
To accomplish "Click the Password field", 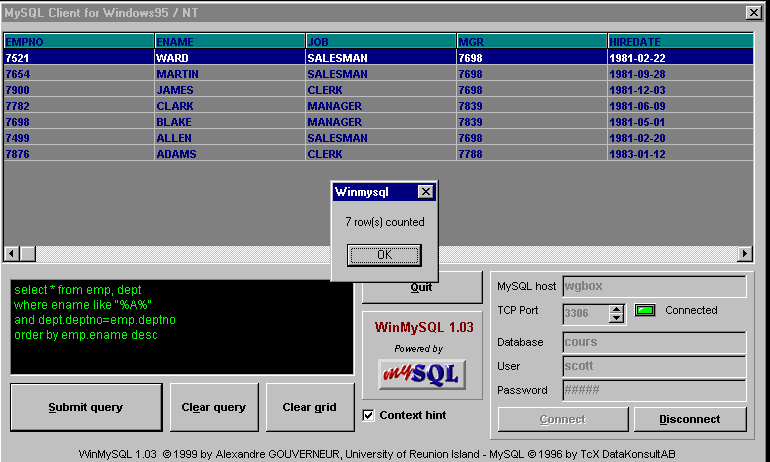I will coord(654,390).
